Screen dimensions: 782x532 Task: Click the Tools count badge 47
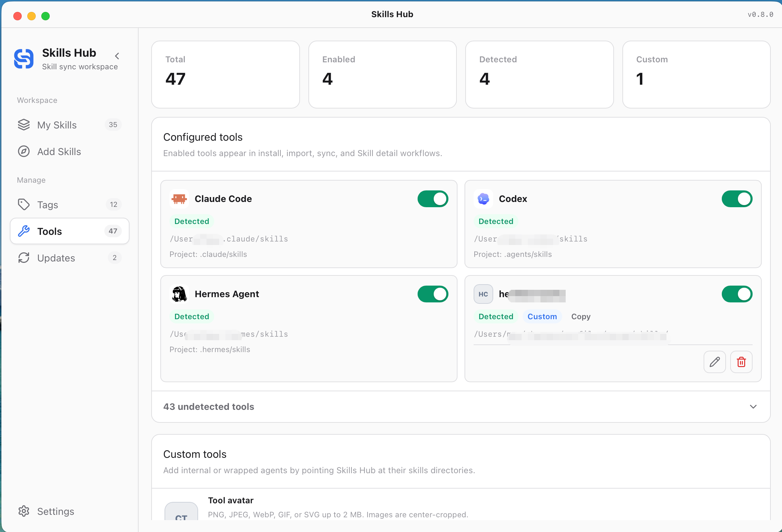[113, 231]
